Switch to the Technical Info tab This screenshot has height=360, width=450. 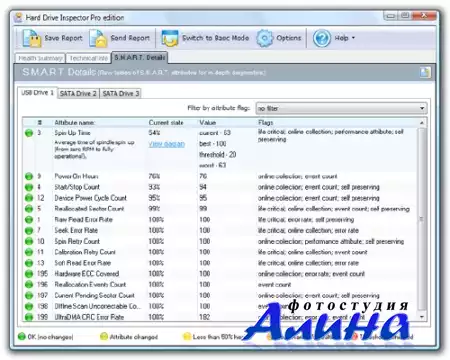(89, 58)
